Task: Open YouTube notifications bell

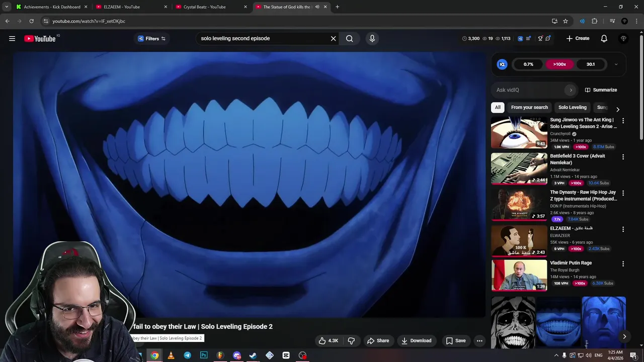Action: click(604, 39)
